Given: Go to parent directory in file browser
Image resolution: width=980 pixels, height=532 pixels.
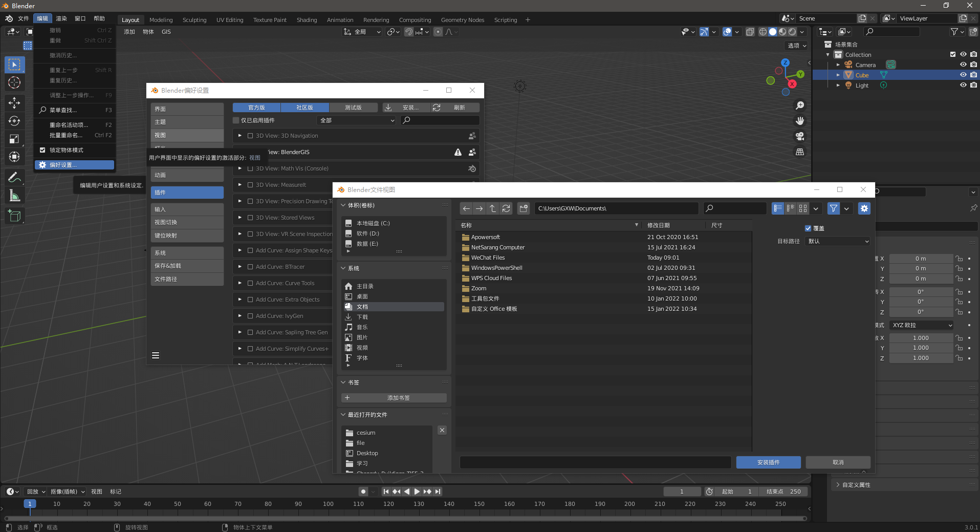Looking at the screenshot, I should click(493, 208).
